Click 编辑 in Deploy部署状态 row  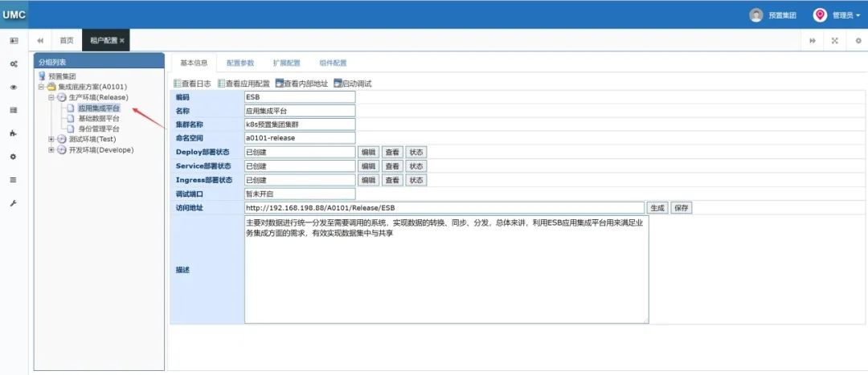[x=368, y=152]
